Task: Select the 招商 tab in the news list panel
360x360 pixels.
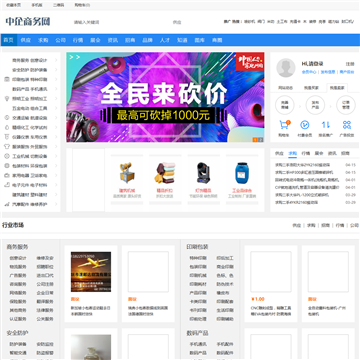Action: 345,153
